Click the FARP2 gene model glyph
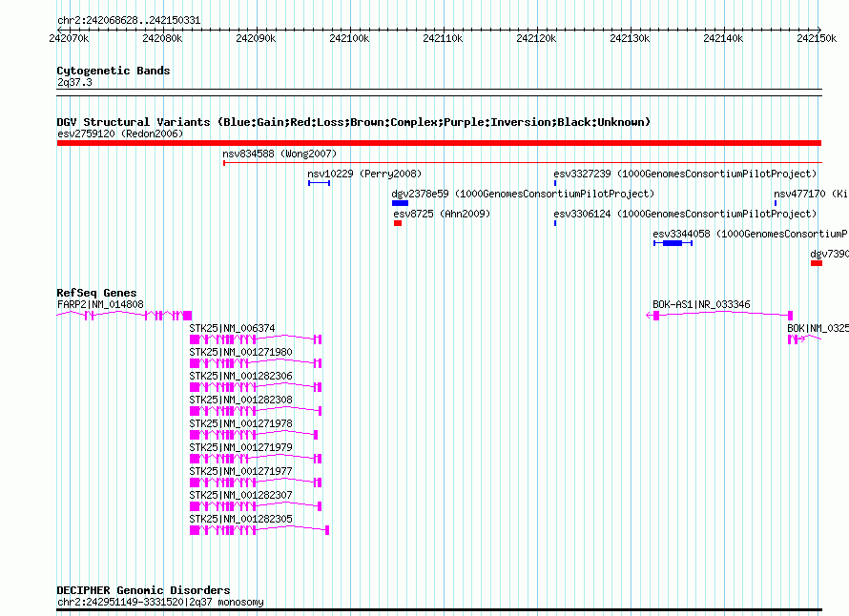Screen dimensions: 849x616 pos(124,315)
